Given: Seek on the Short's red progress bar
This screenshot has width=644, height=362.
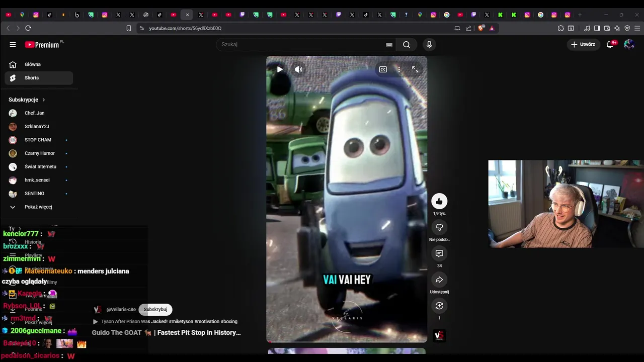Looking at the screenshot, I should tap(347, 341).
